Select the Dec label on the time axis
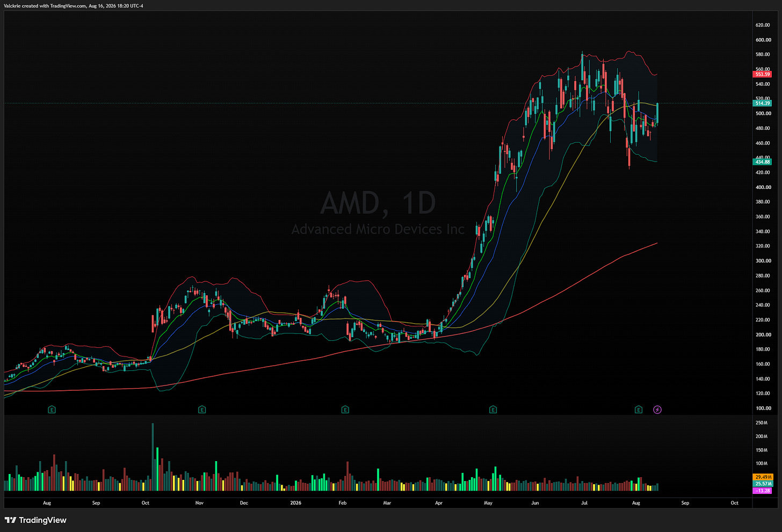Viewport: 782px width, 532px height. [244, 503]
